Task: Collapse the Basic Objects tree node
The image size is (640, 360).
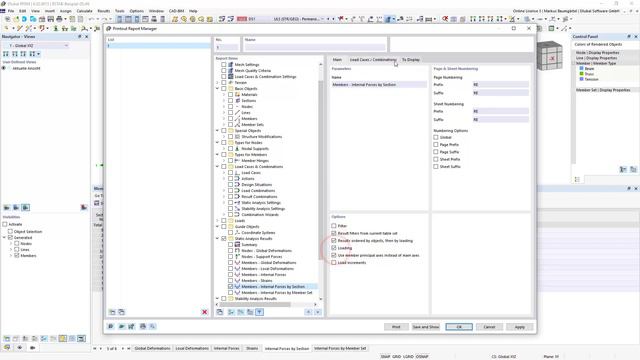Action: (218, 89)
